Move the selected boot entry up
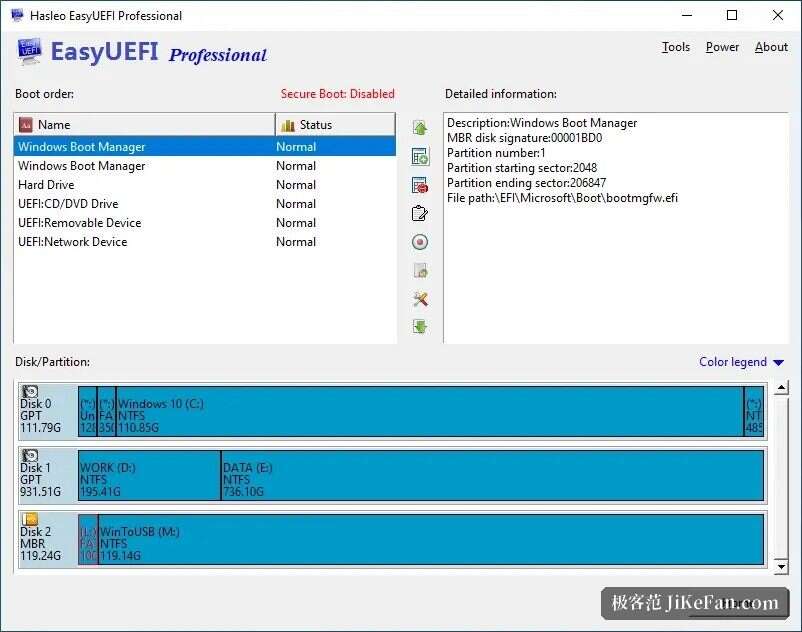The width and height of the screenshot is (802, 632). coord(420,127)
